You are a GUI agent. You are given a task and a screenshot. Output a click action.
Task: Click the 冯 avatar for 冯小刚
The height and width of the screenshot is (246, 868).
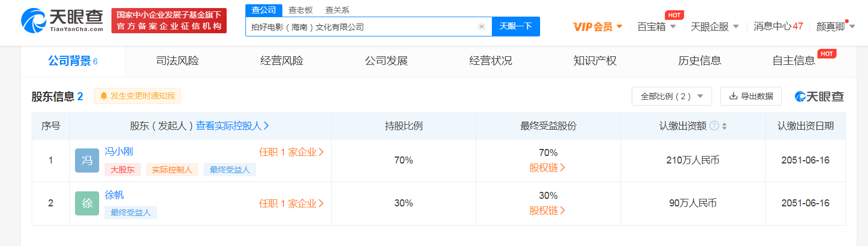(x=87, y=160)
